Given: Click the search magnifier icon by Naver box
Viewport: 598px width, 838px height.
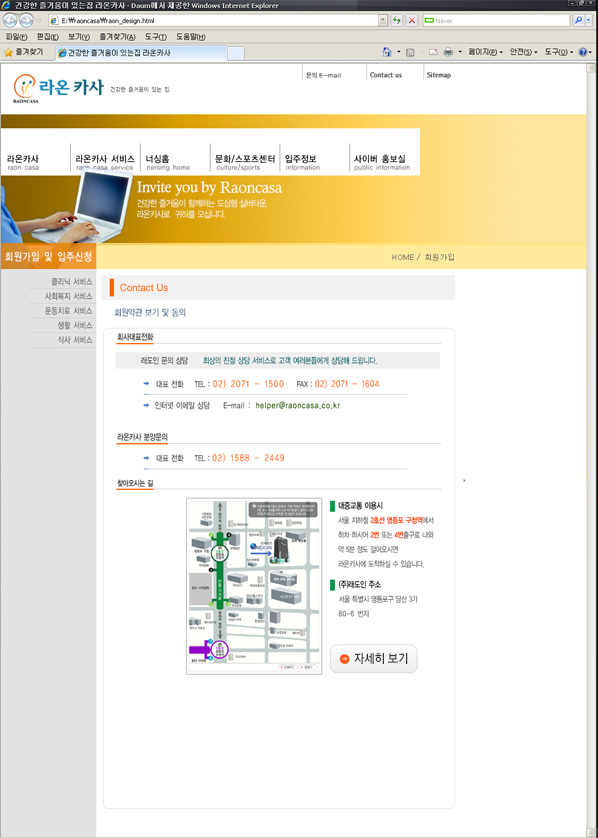Looking at the screenshot, I should tap(578, 20).
